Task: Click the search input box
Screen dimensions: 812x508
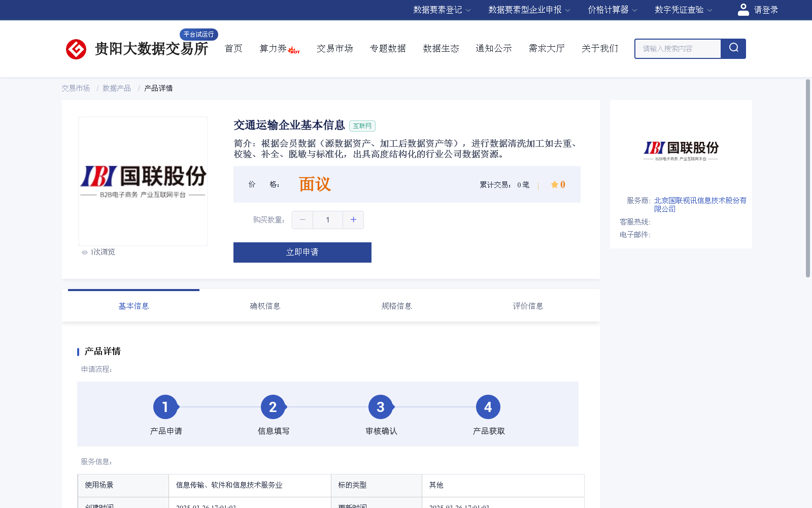Action: pyautogui.click(x=678, y=49)
